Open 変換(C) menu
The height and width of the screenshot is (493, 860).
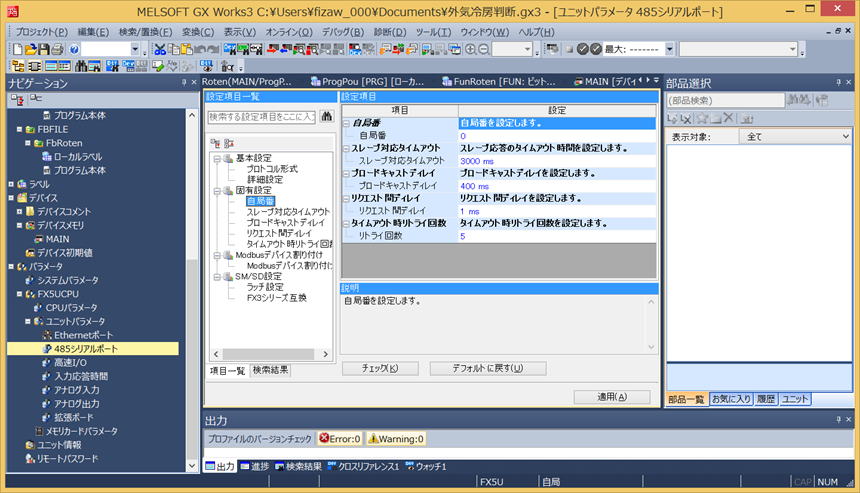[x=198, y=32]
